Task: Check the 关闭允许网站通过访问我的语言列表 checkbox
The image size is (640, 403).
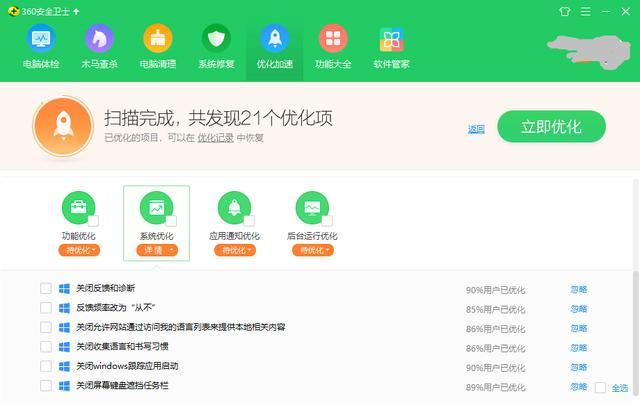Action: point(46,327)
